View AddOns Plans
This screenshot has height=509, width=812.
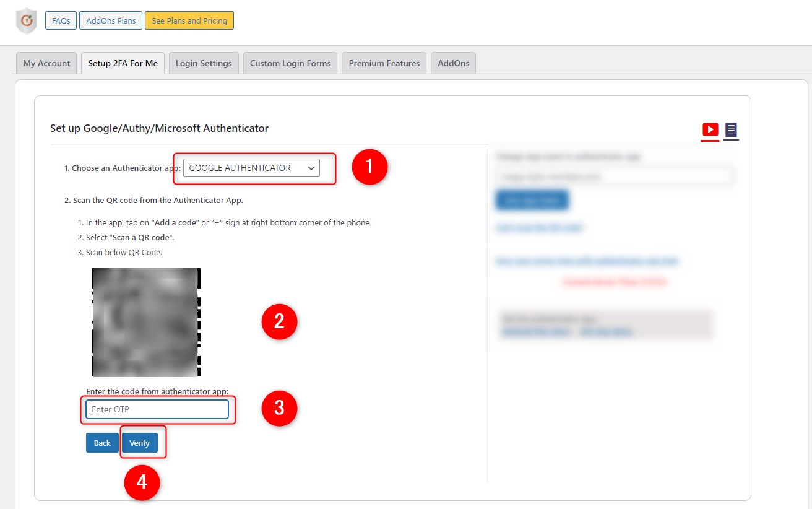pyautogui.click(x=111, y=20)
